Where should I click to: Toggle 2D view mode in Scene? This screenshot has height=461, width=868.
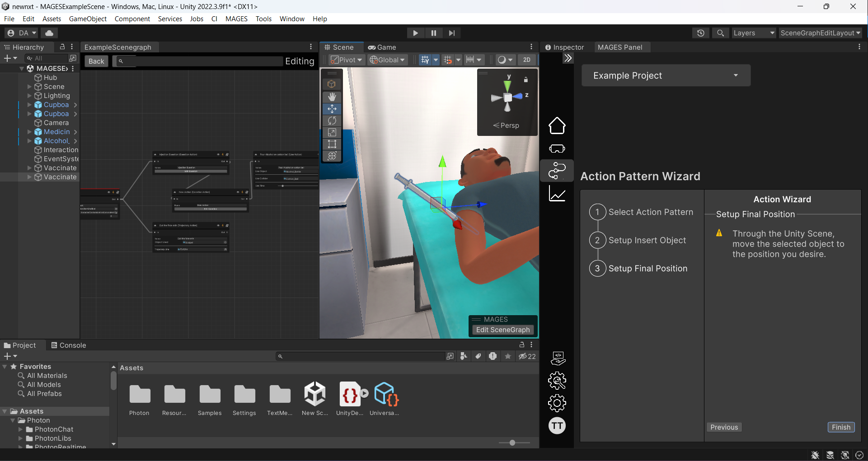coord(527,60)
